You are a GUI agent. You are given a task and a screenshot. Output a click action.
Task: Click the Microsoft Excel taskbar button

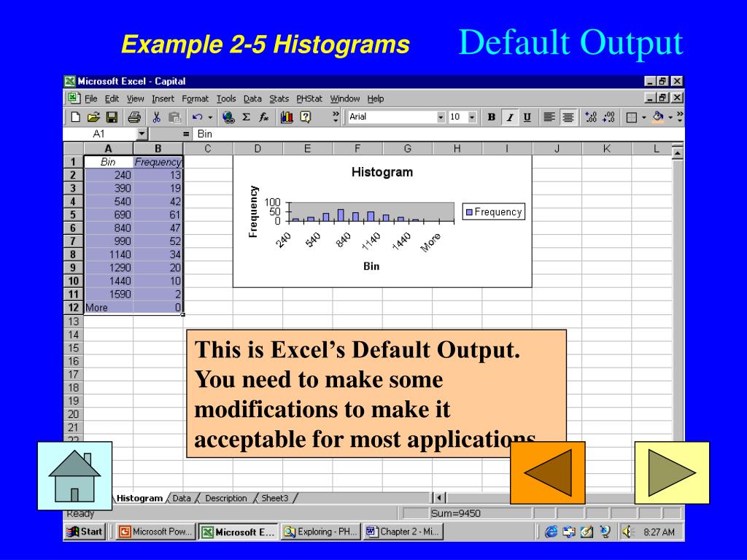click(x=239, y=532)
